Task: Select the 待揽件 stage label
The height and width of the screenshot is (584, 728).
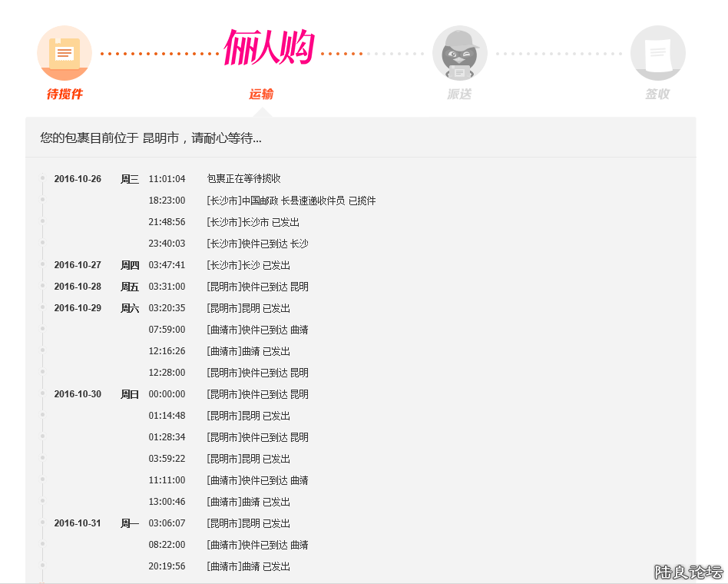Action: tap(65, 95)
